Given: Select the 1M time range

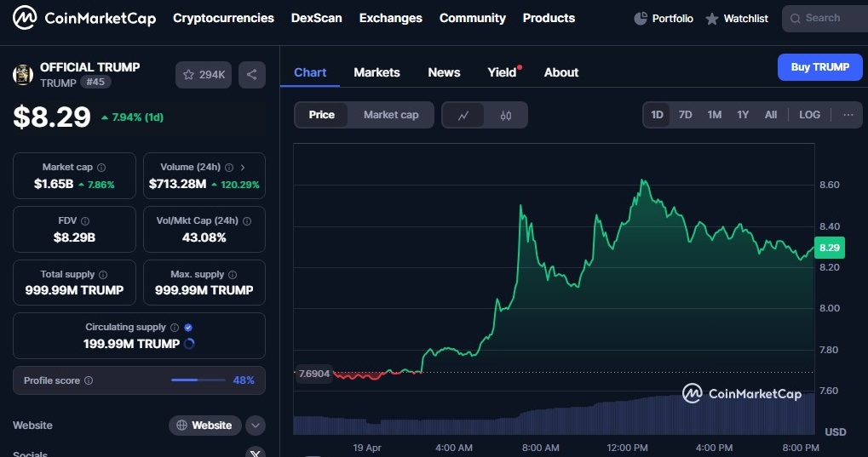Looking at the screenshot, I should point(714,115).
